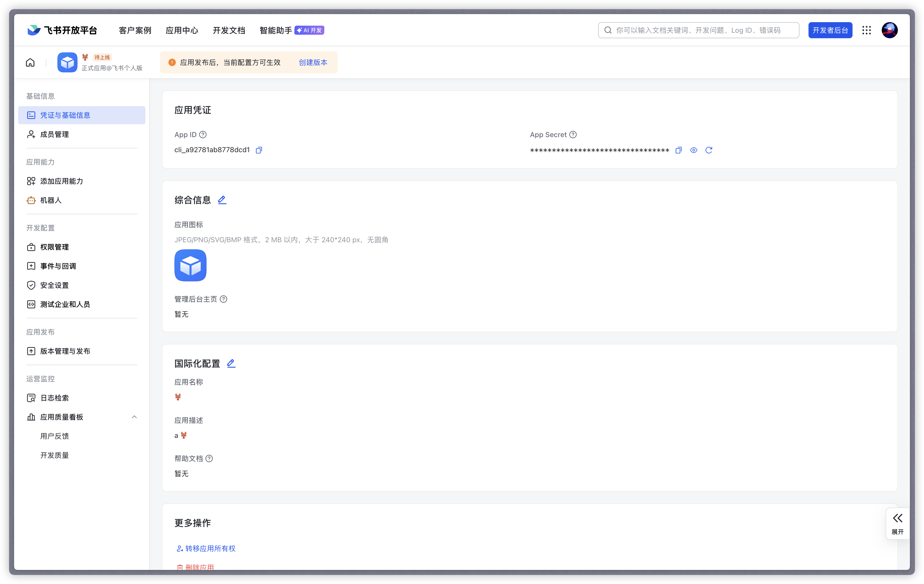Image resolution: width=924 pixels, height=584 pixels.
Task: Edit 国际化配置 via pencil icon
Action: [231, 363]
